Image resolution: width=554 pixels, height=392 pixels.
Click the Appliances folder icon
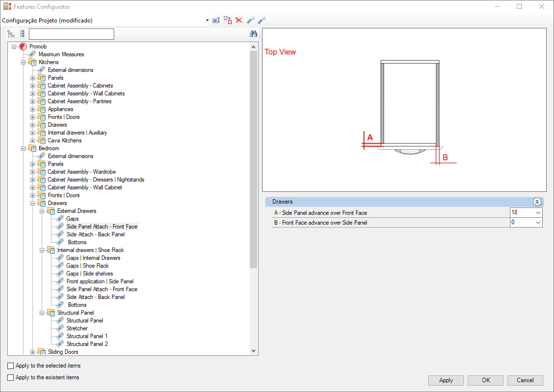click(x=42, y=109)
